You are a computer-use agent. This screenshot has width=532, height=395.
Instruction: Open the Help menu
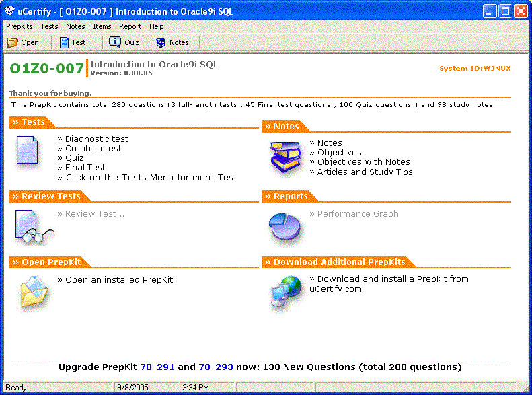tap(157, 26)
